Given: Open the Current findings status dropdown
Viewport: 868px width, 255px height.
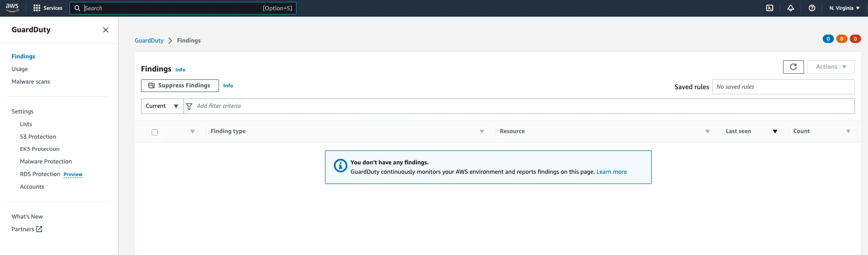Looking at the screenshot, I should click(x=162, y=106).
